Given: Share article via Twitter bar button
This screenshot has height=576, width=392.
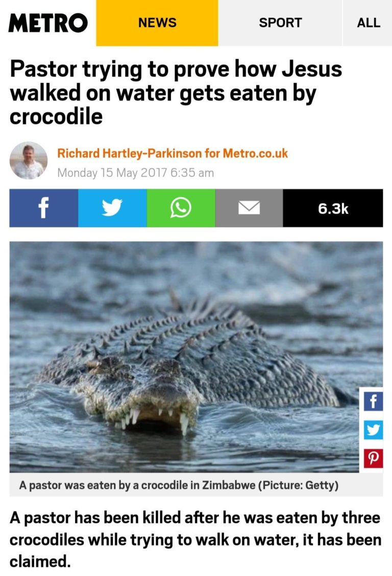Looking at the screenshot, I should 112,208.
